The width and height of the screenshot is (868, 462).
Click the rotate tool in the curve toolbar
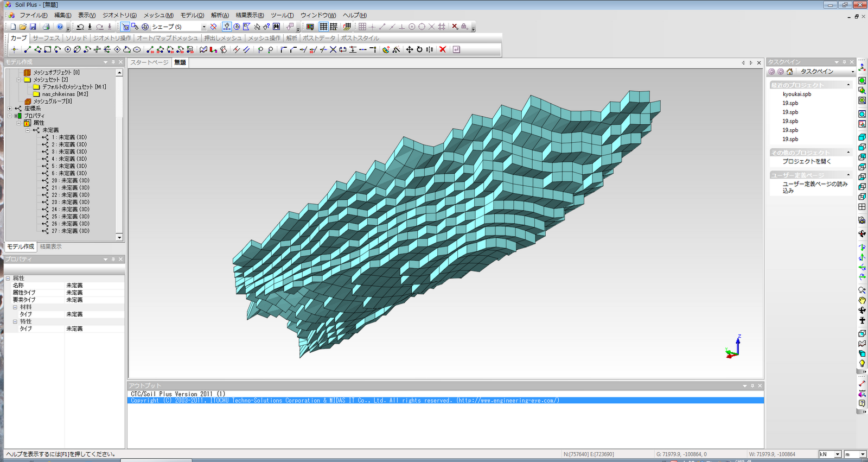(419, 49)
